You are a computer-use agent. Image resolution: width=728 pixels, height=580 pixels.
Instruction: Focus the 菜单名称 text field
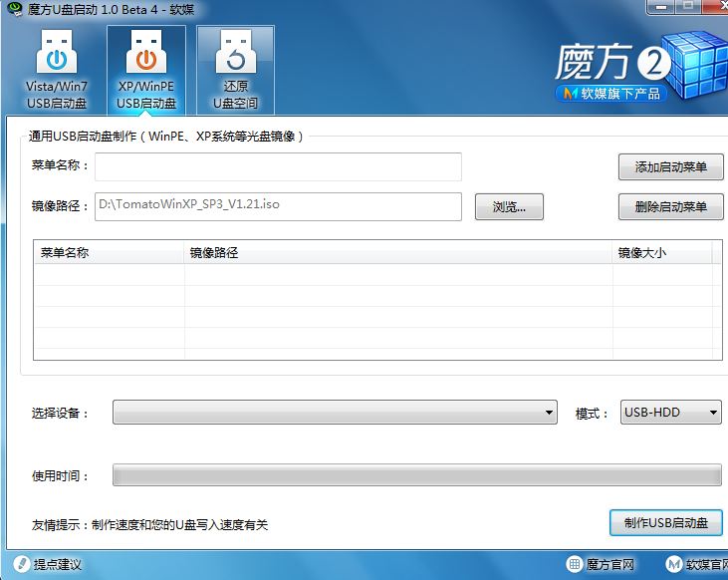pos(278,166)
